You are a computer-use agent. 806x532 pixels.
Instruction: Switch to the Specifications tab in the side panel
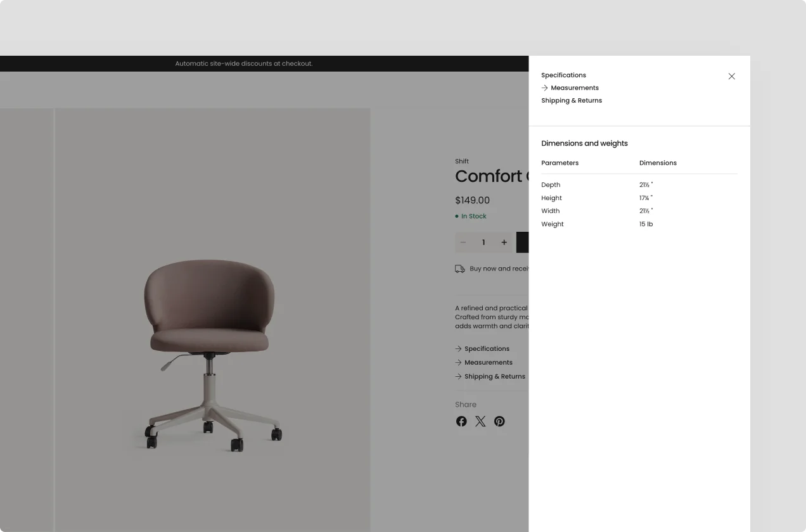(563, 75)
